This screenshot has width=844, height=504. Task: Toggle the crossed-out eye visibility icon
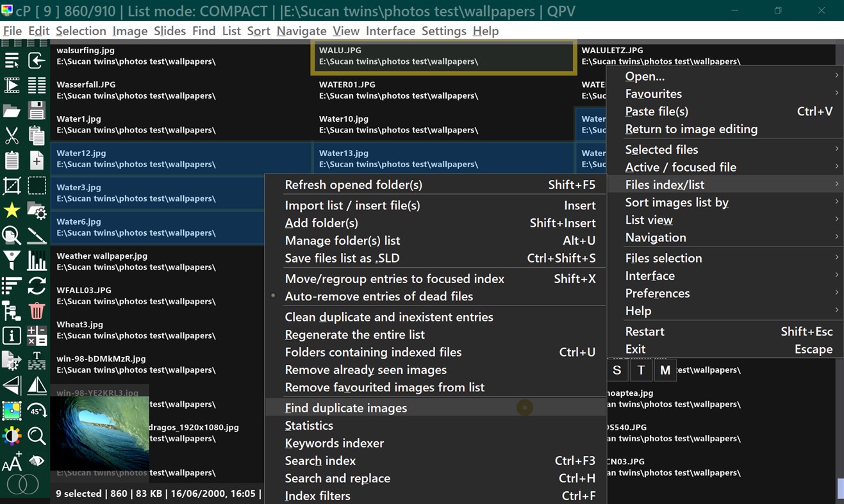(x=37, y=461)
